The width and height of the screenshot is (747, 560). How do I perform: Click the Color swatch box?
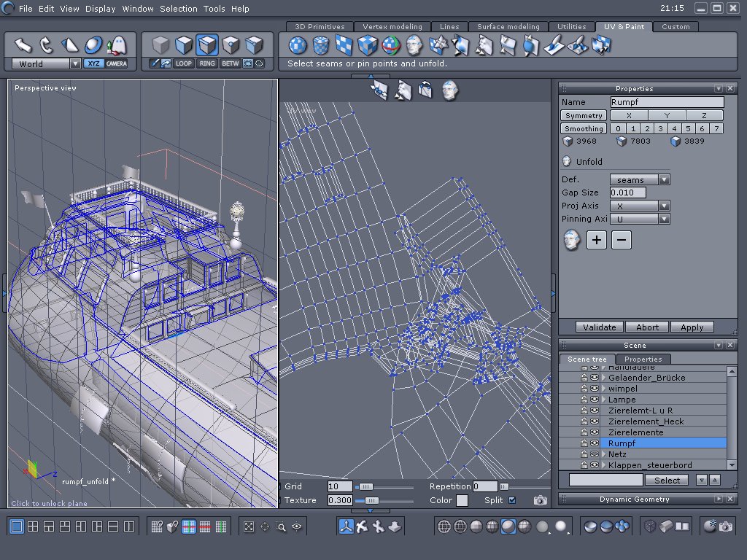(462, 500)
